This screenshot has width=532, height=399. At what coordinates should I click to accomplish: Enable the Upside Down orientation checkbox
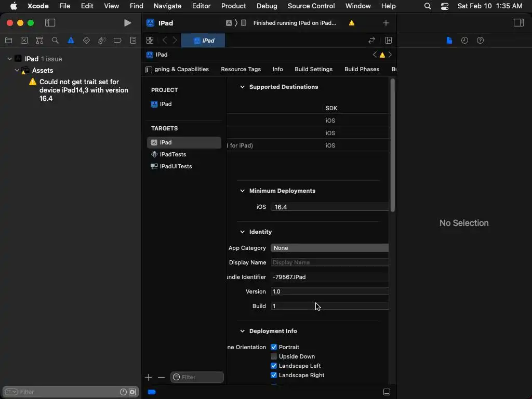click(x=273, y=356)
